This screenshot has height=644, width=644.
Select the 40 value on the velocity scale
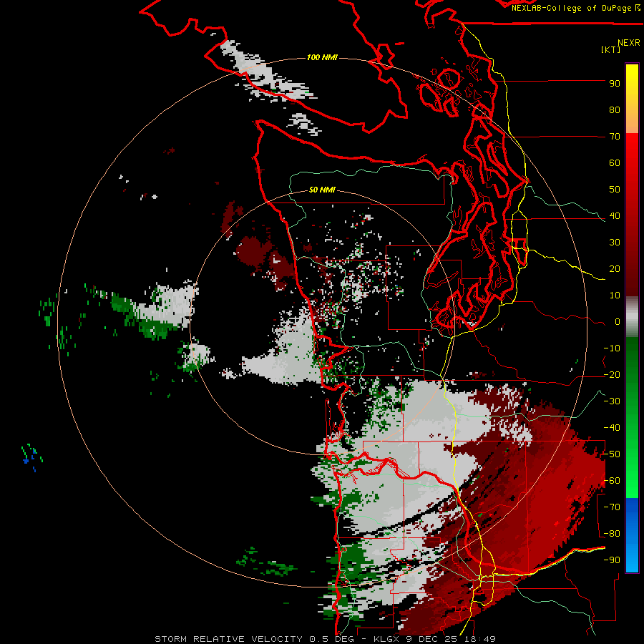615,216
